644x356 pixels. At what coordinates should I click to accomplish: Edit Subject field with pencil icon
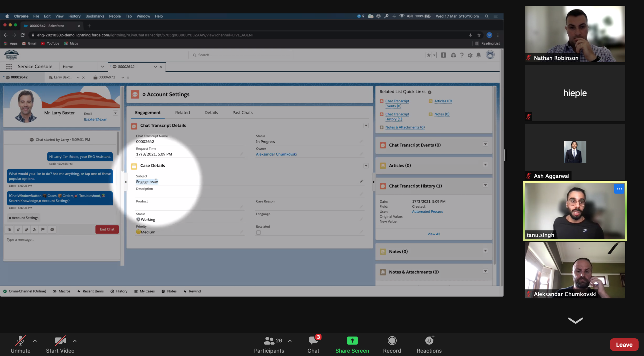coord(361,181)
